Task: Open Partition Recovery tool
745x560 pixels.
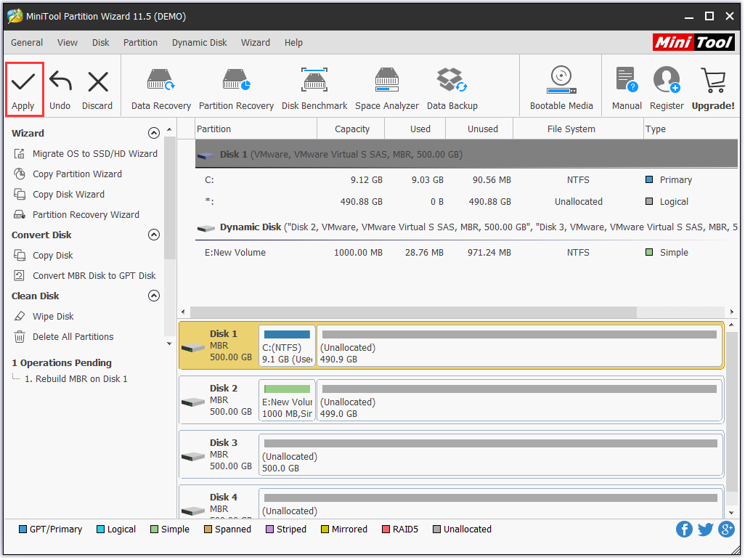Action: pos(236,89)
